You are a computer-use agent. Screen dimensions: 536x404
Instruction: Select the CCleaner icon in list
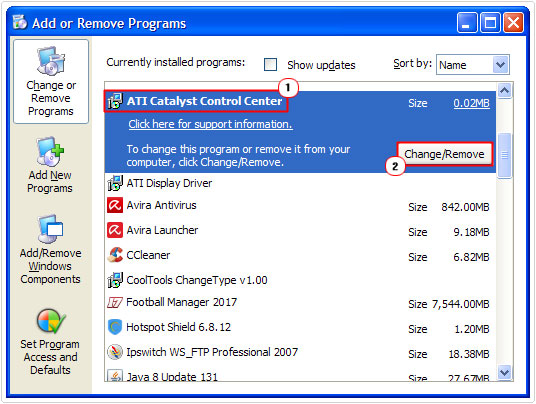[115, 255]
